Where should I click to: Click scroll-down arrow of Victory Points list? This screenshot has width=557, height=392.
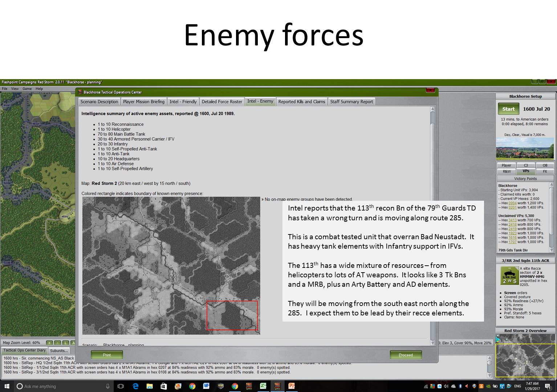coord(552,250)
